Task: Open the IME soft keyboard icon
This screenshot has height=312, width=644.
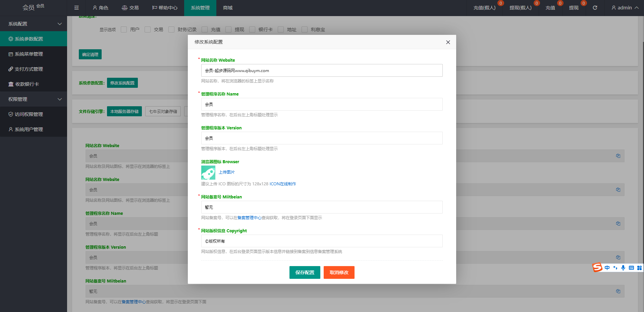Action: pyautogui.click(x=631, y=268)
